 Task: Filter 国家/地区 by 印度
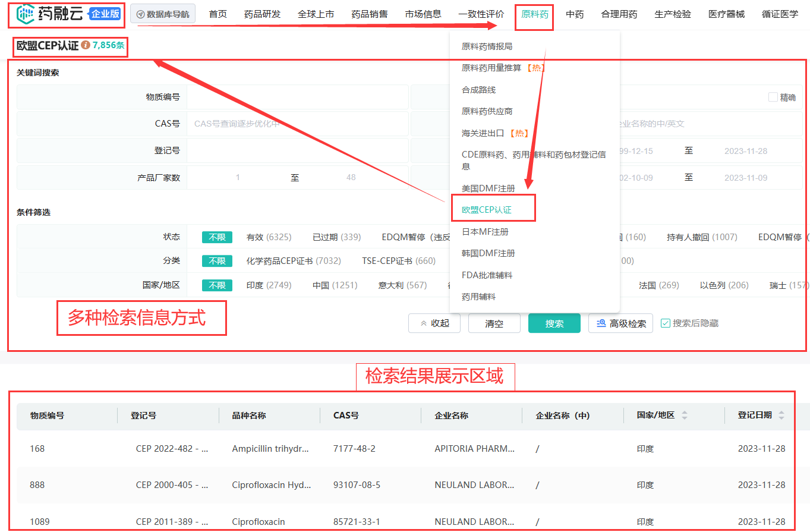pyautogui.click(x=269, y=285)
